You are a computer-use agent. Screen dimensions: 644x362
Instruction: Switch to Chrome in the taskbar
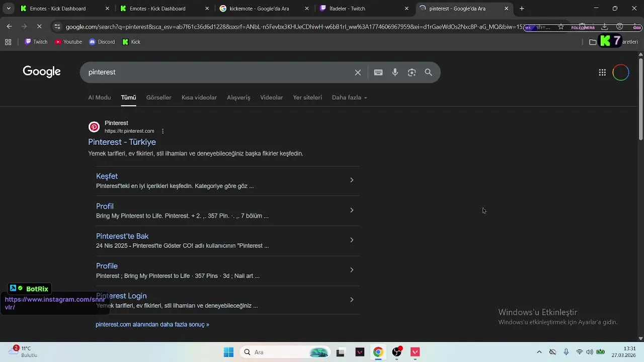pos(378,352)
